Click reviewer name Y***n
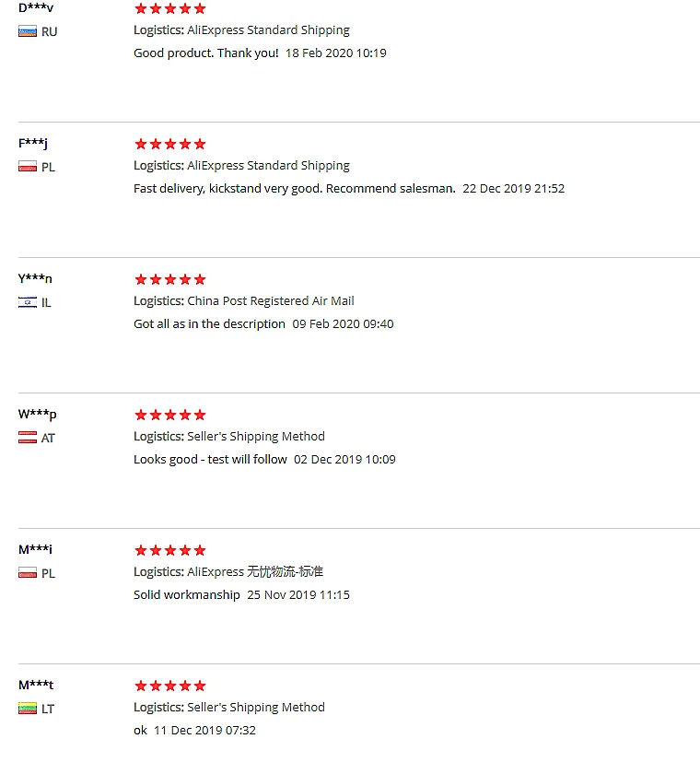 pyautogui.click(x=35, y=279)
